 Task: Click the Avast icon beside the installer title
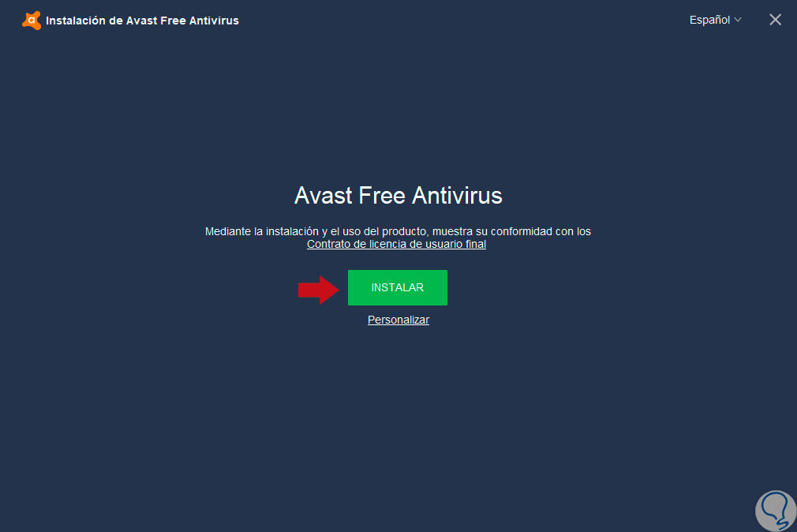32,21
